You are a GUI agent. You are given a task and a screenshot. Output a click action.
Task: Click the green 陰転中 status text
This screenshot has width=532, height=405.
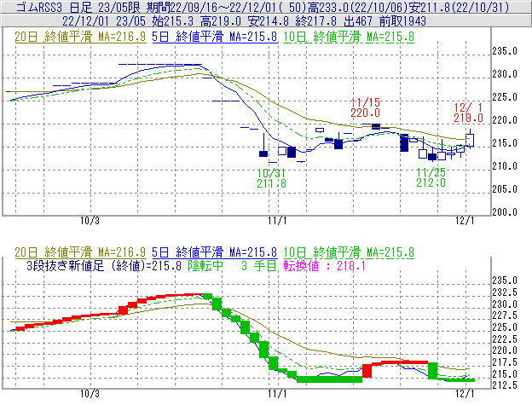(205, 265)
